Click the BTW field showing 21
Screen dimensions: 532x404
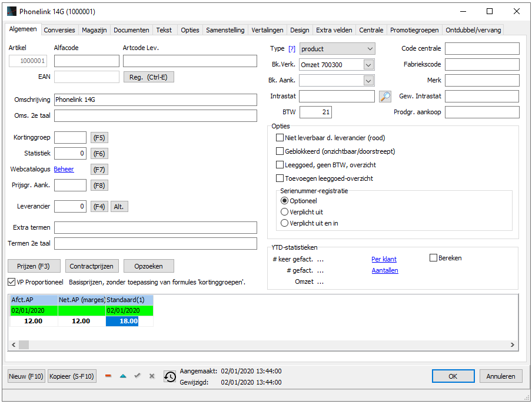pyautogui.click(x=315, y=112)
